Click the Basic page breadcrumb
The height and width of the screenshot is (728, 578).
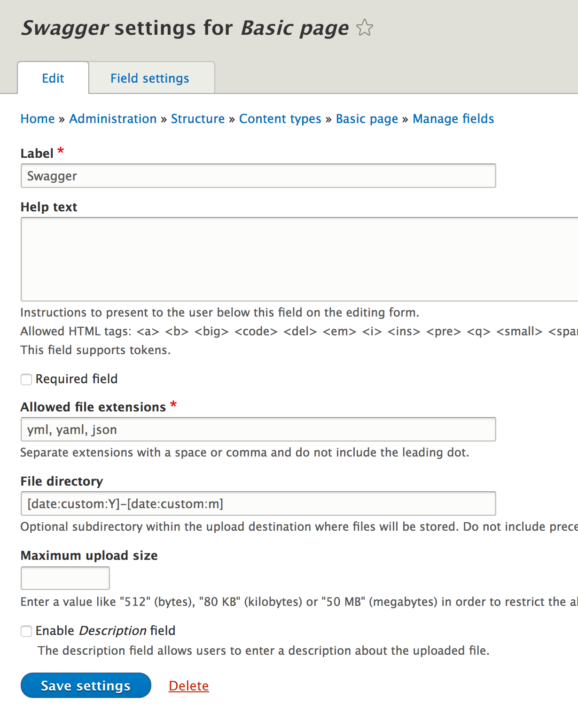coord(367,119)
